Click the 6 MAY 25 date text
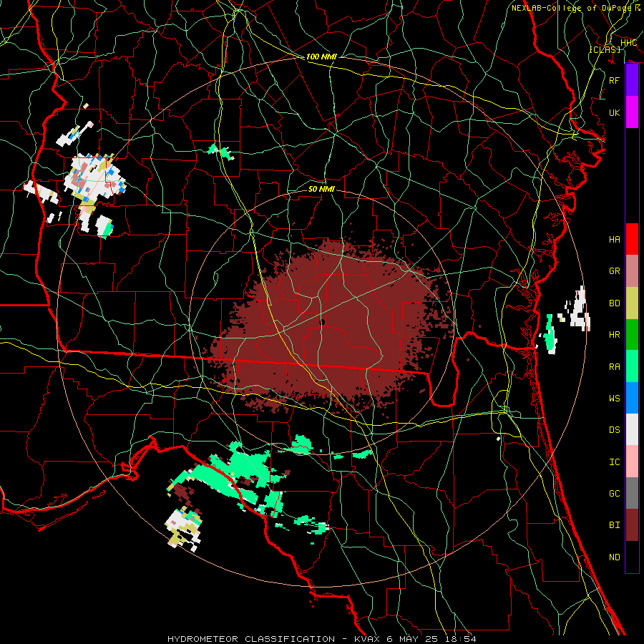 [414, 639]
